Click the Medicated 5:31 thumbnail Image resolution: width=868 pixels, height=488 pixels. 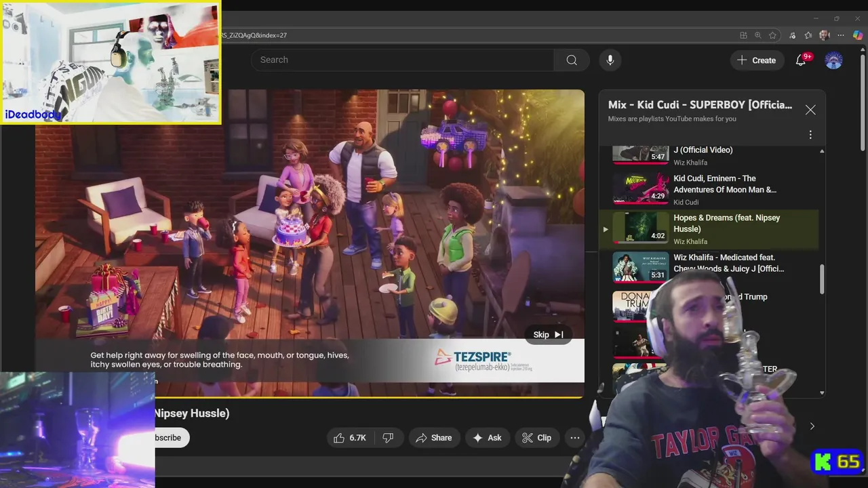pos(641,267)
